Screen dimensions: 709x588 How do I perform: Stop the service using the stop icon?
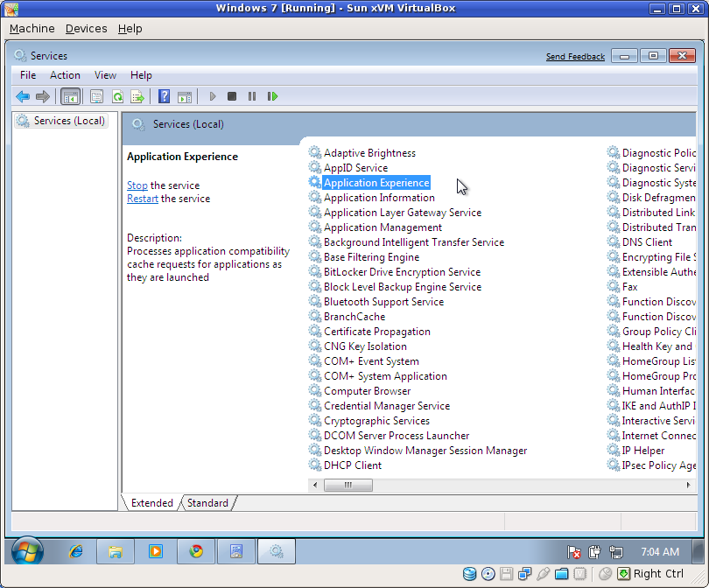coord(231,96)
